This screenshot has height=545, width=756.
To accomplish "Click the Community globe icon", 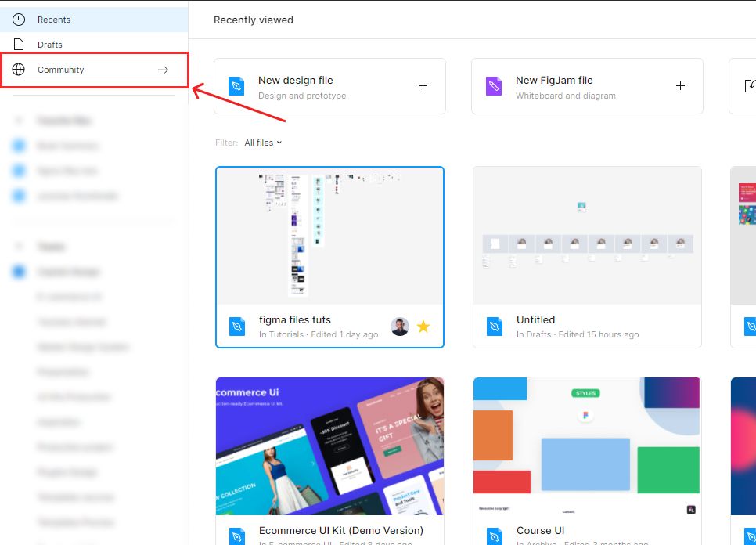I will pyautogui.click(x=19, y=70).
